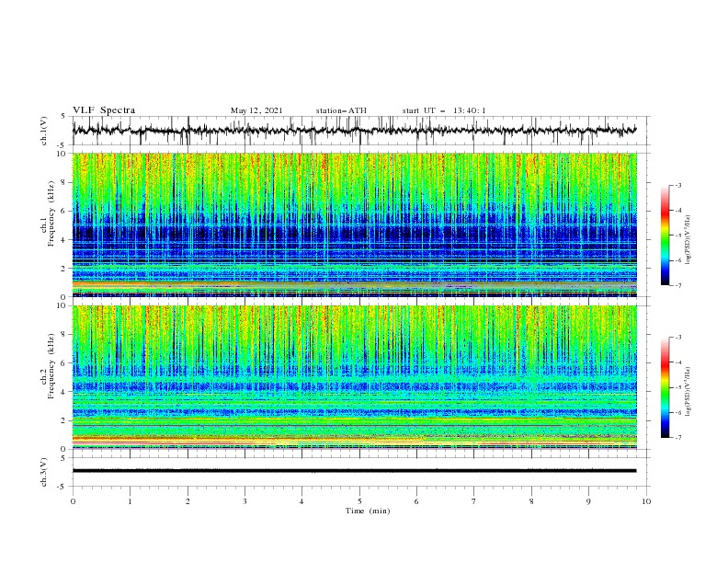Click the log(PSD) label of upper colorbar
This screenshot has height=563, width=728.
tap(688, 240)
